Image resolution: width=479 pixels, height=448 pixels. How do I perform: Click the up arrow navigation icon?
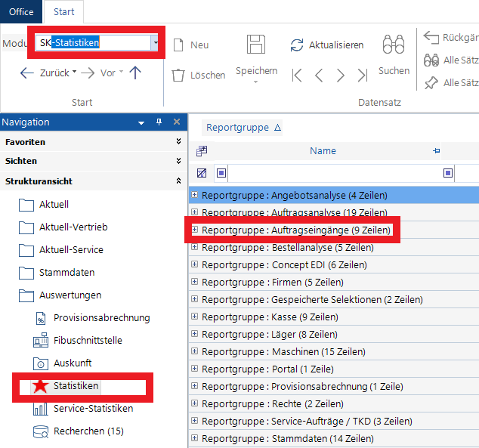pos(135,73)
